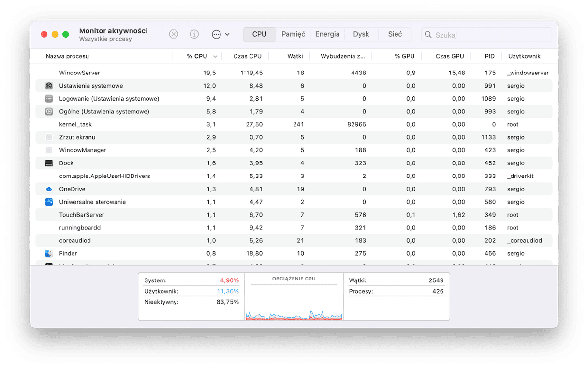Screen dimensions: 588x368
Task: Close the Monitor aktywności window
Action: (x=44, y=35)
